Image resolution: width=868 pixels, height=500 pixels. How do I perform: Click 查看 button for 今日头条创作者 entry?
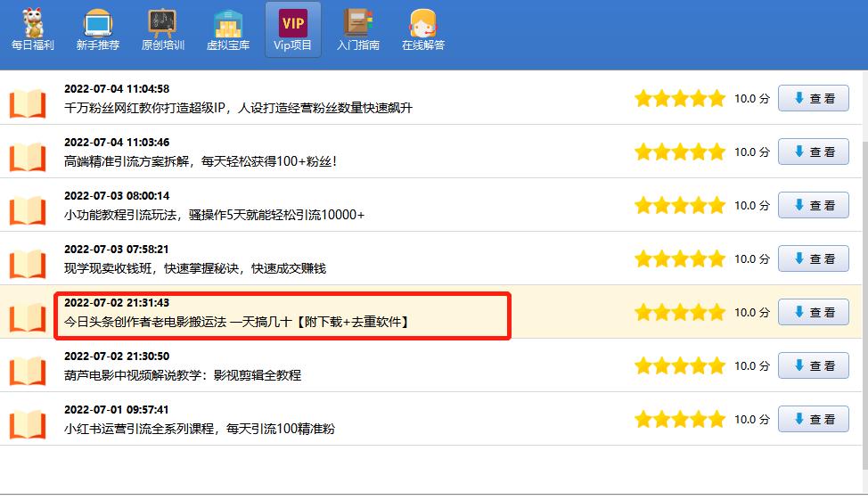tap(814, 312)
